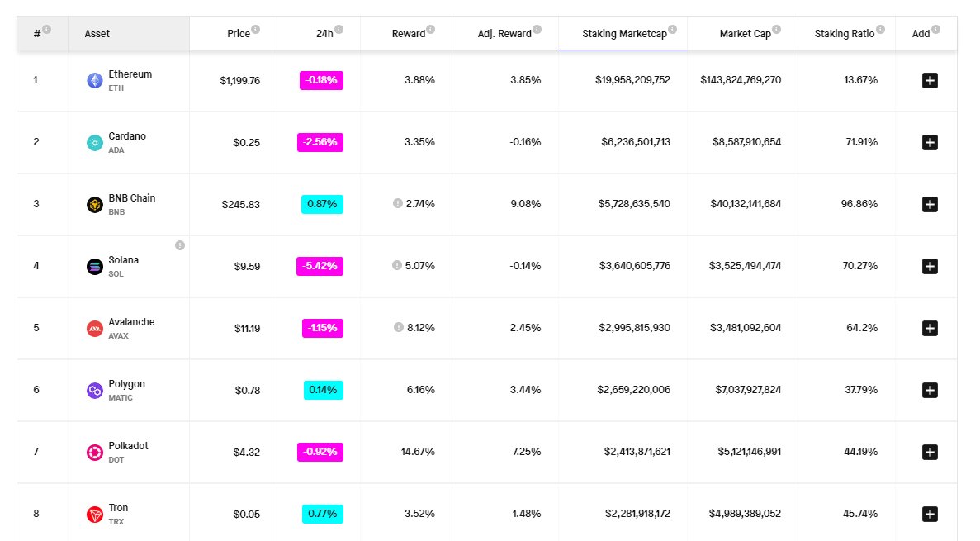Click Cardano's -2.56% 24h change badge
980x541 pixels.
[320, 142]
